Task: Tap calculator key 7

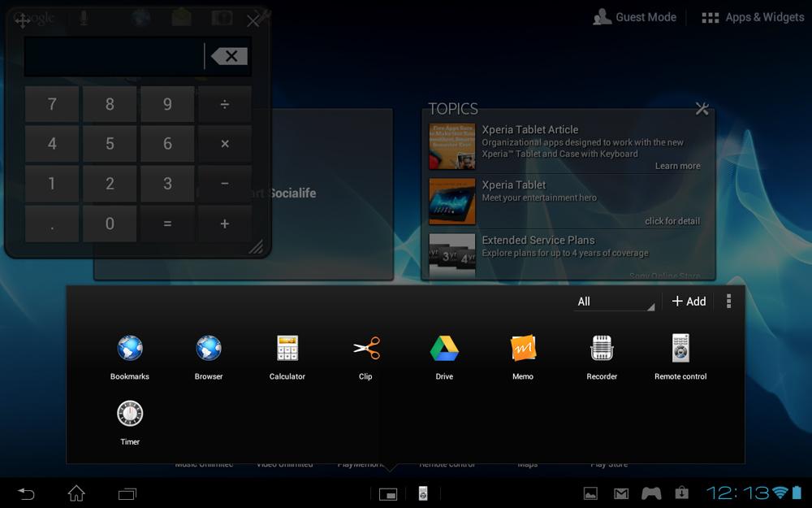Action: point(52,104)
